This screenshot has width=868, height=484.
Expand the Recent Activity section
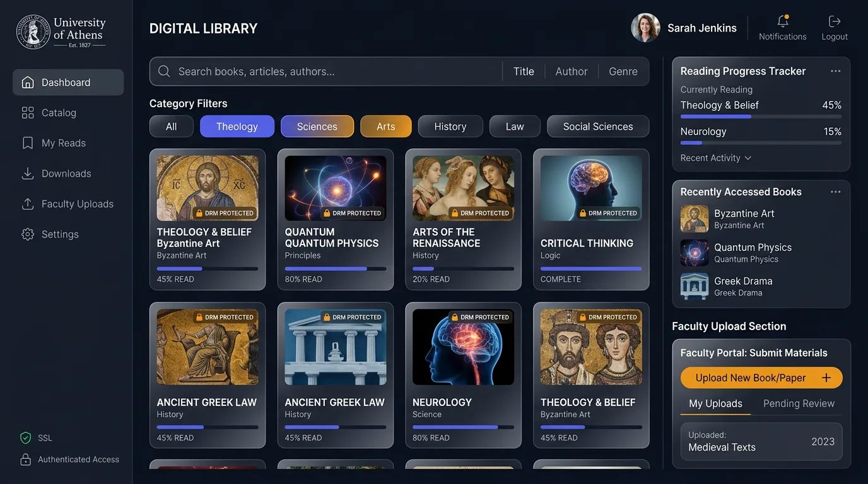tap(715, 158)
